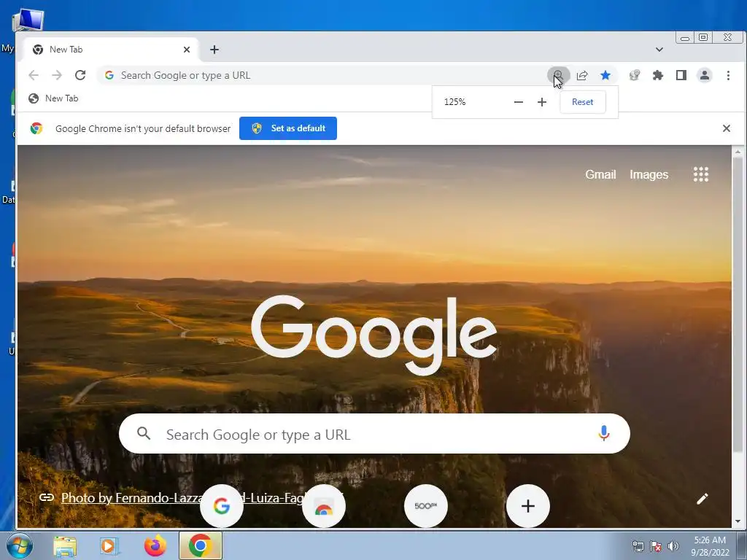The image size is (747, 560).
Task: Click the network tray icon
Action: (x=638, y=547)
